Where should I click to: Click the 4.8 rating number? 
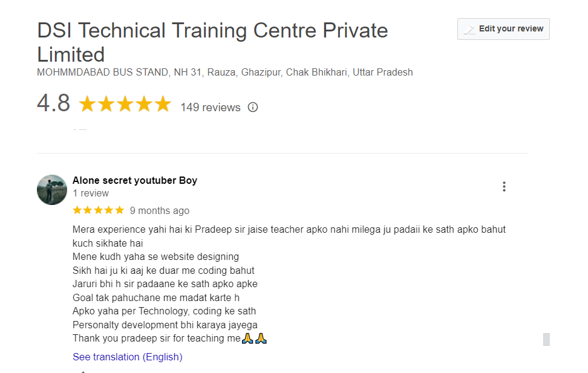[53, 103]
